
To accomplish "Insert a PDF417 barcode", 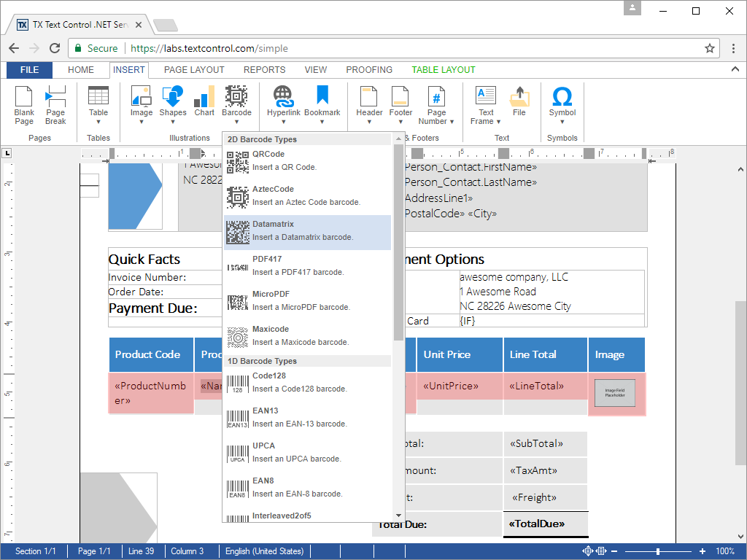I will [307, 266].
